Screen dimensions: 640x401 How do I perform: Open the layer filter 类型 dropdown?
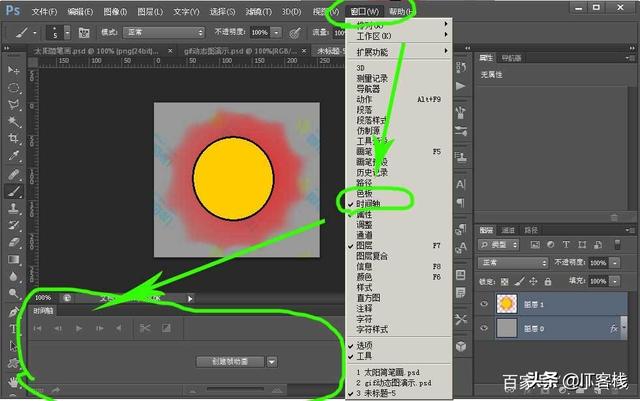[x=498, y=245]
